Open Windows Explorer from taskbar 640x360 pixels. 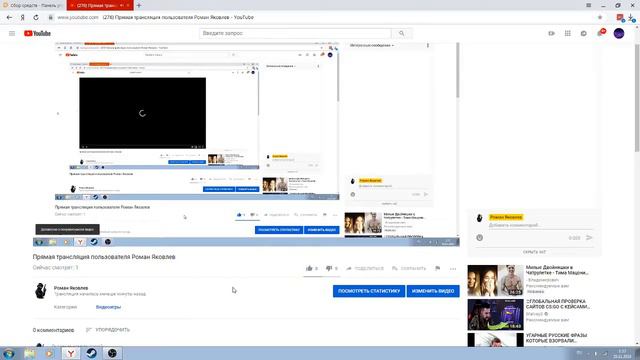(29, 353)
